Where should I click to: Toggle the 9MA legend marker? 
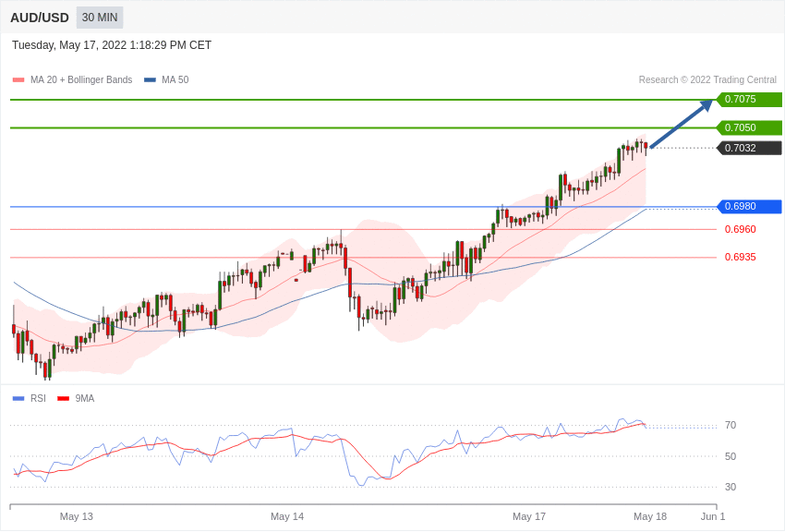click(x=63, y=399)
